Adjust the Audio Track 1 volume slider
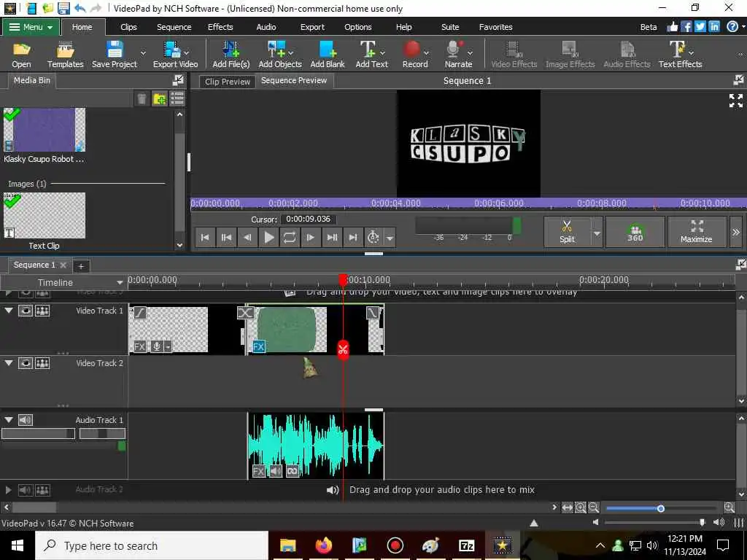This screenshot has width=747, height=560. click(x=38, y=433)
